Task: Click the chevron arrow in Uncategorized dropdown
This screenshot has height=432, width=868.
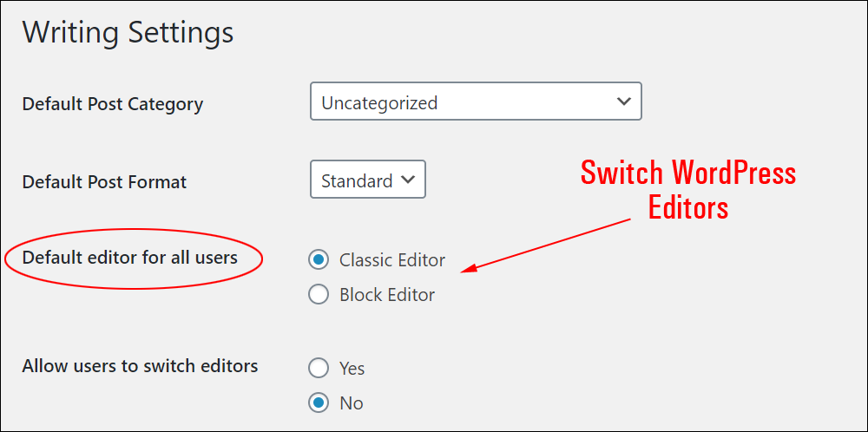Action: click(623, 101)
